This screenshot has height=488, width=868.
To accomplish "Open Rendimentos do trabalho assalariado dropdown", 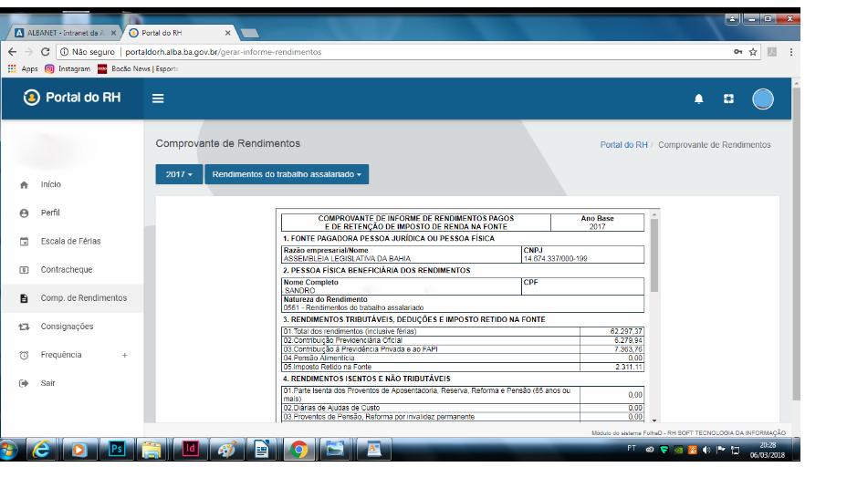I will point(288,173).
